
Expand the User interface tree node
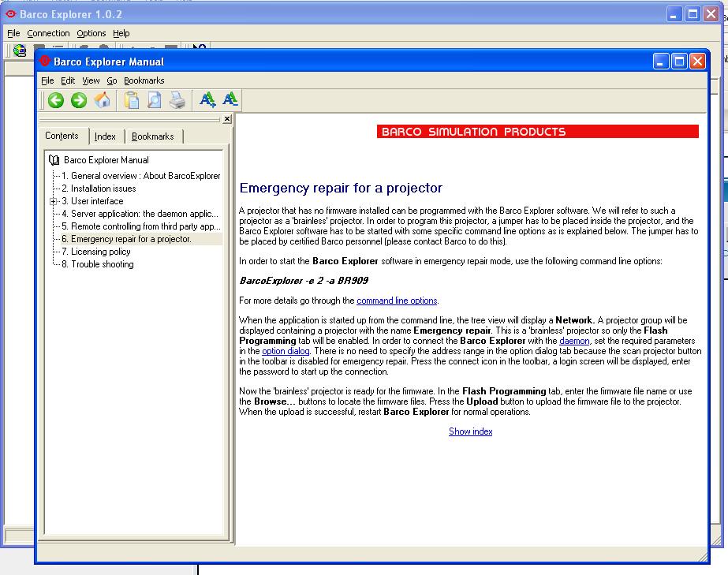[53, 201]
